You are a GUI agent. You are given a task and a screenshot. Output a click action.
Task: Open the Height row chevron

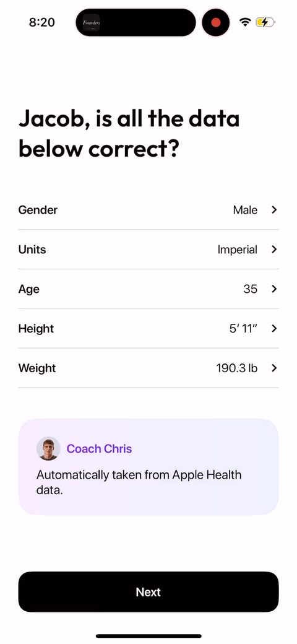(x=275, y=328)
